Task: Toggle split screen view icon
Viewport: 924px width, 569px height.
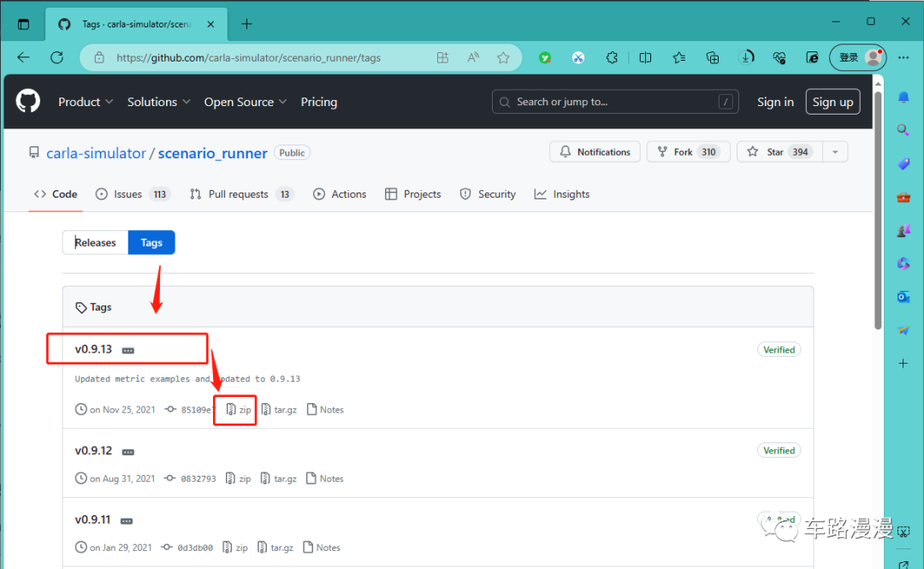Action: pyautogui.click(x=645, y=58)
